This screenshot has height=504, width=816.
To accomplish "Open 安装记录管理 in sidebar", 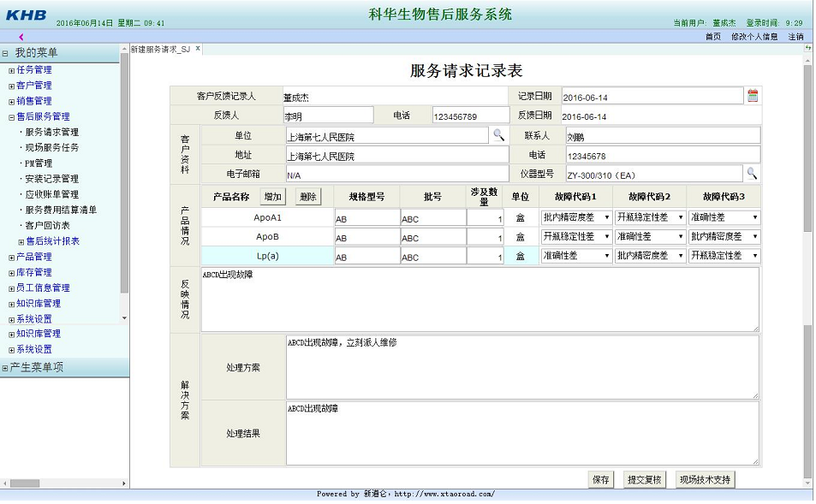I will 52,179.
